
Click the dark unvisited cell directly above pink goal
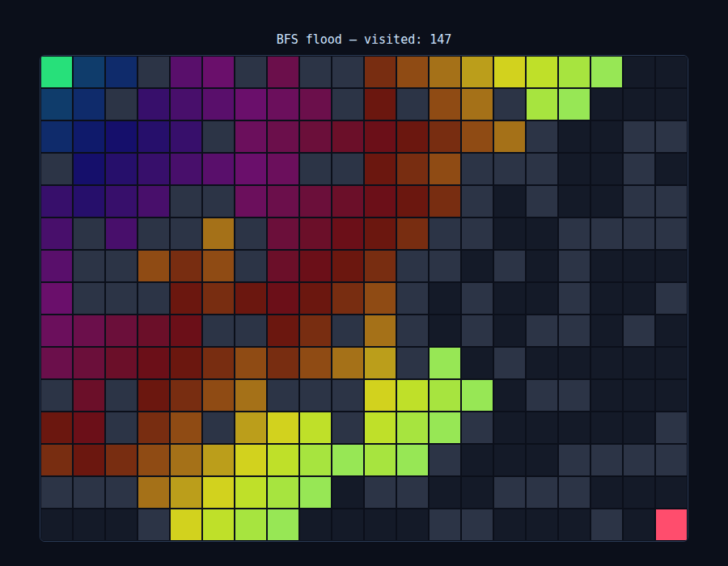[x=671, y=492]
